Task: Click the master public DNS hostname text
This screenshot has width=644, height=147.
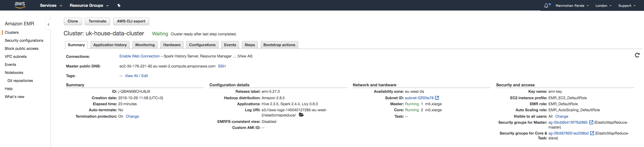Action: [167, 66]
